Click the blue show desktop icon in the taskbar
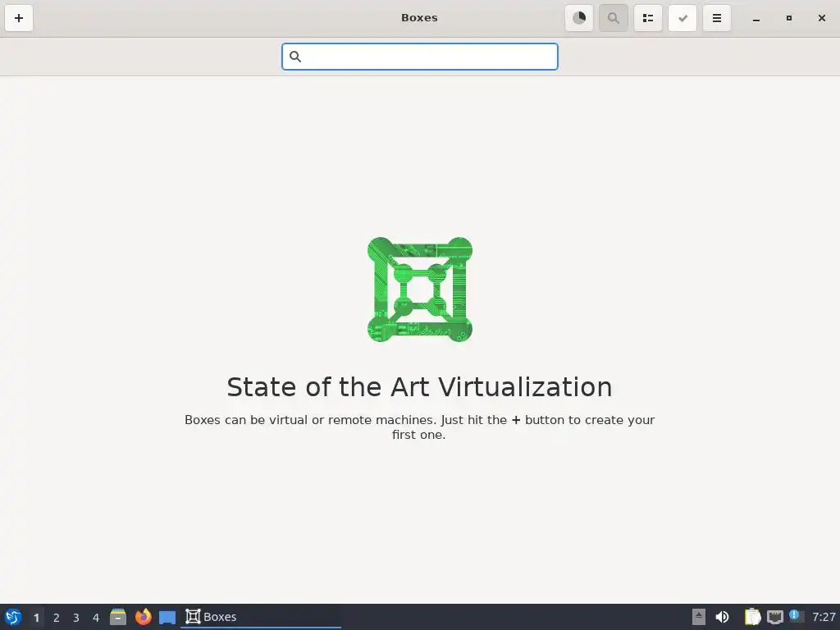This screenshot has width=840, height=630. (x=167, y=617)
